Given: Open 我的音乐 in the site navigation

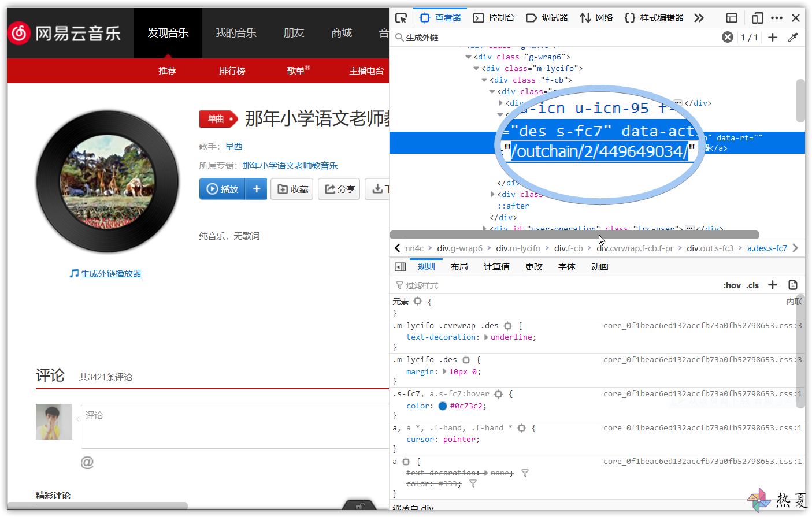Looking at the screenshot, I should click(236, 33).
